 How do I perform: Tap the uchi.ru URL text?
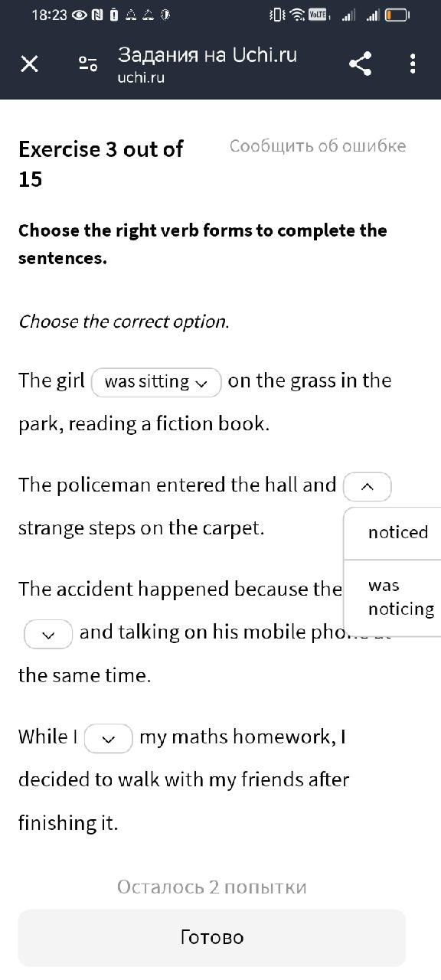pyautogui.click(x=141, y=77)
